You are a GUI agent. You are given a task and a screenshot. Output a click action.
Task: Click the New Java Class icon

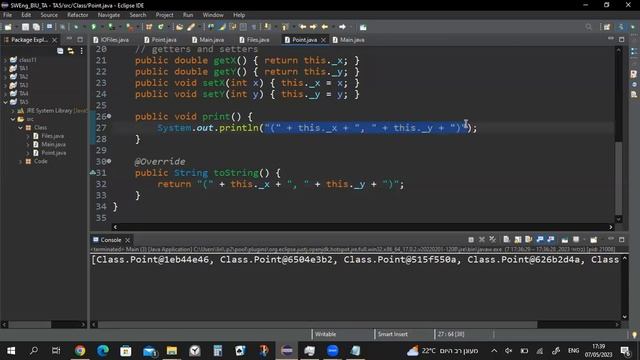click(161, 27)
